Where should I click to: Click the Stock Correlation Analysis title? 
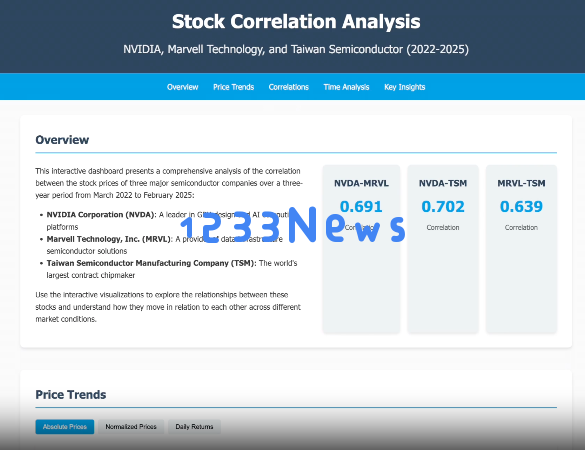tap(296, 22)
